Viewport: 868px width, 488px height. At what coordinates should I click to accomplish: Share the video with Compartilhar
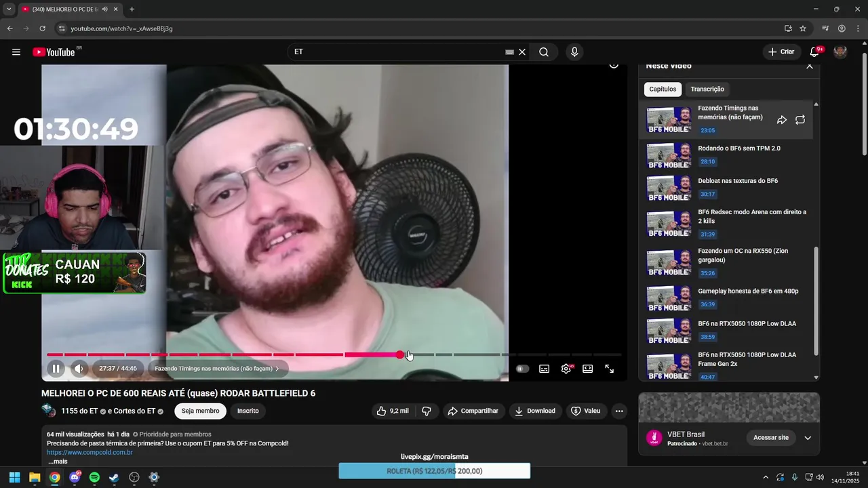(x=473, y=411)
